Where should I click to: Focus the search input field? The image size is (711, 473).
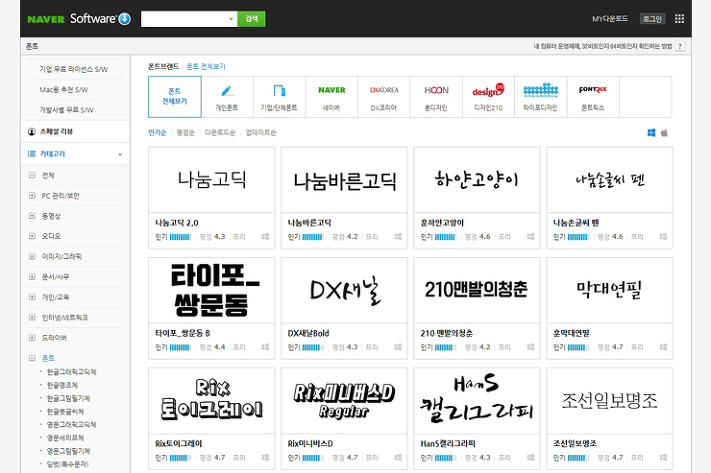point(184,19)
